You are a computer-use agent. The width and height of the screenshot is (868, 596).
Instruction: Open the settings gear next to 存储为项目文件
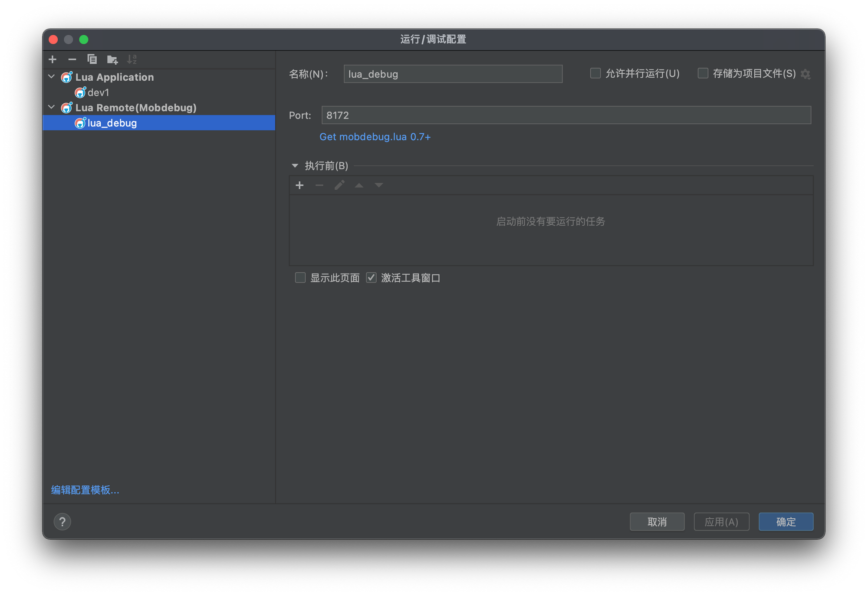tap(806, 74)
